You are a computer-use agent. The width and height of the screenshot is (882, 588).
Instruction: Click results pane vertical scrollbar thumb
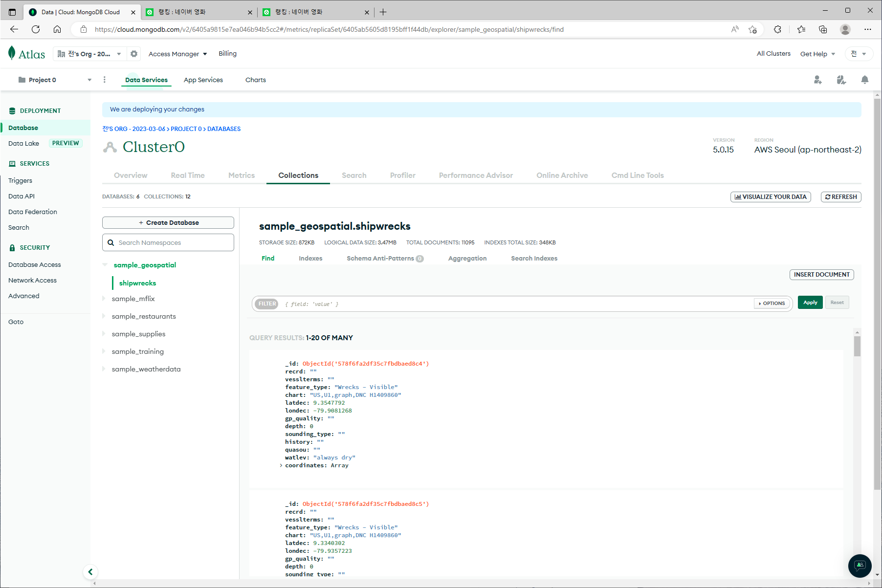tap(857, 346)
